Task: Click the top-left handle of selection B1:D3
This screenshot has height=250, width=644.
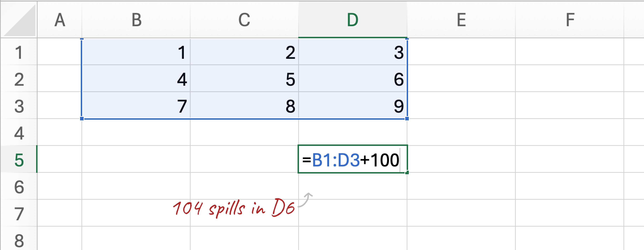Action: (x=82, y=39)
